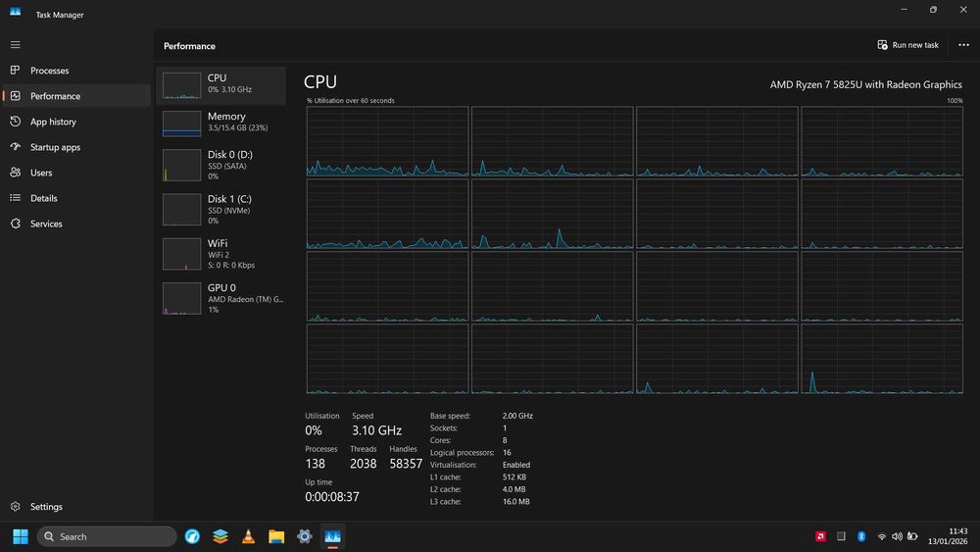Viewport: 980px width, 552px height.
Task: Click the 16.0 MB L3 cache value
Action: (515, 501)
